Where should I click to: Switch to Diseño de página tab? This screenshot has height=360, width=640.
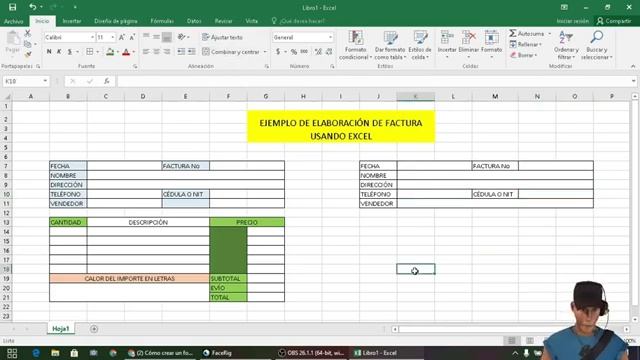[116, 21]
